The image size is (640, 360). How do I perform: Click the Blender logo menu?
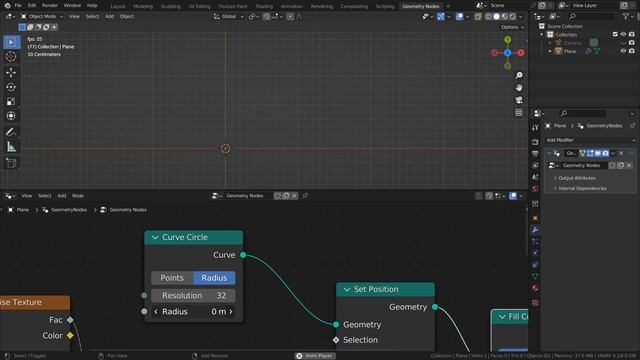(x=7, y=6)
